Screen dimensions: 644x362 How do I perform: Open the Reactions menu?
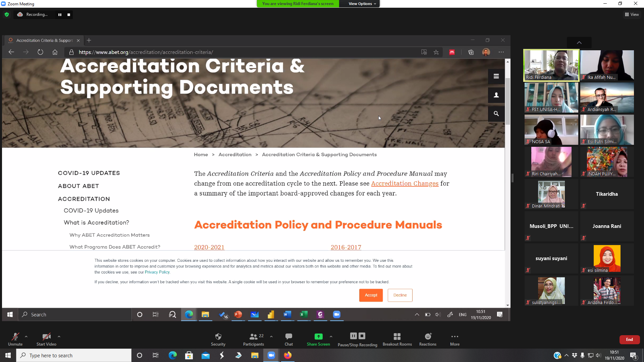[x=428, y=337]
